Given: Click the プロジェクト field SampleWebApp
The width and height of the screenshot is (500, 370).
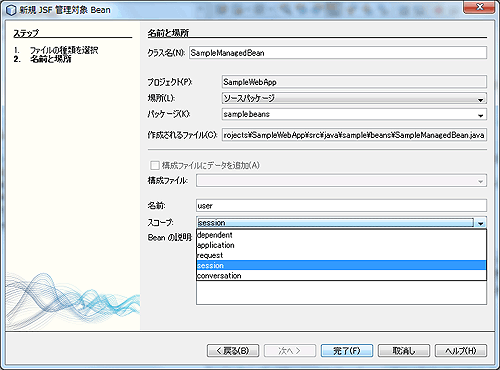Looking at the screenshot, I should point(354,82).
